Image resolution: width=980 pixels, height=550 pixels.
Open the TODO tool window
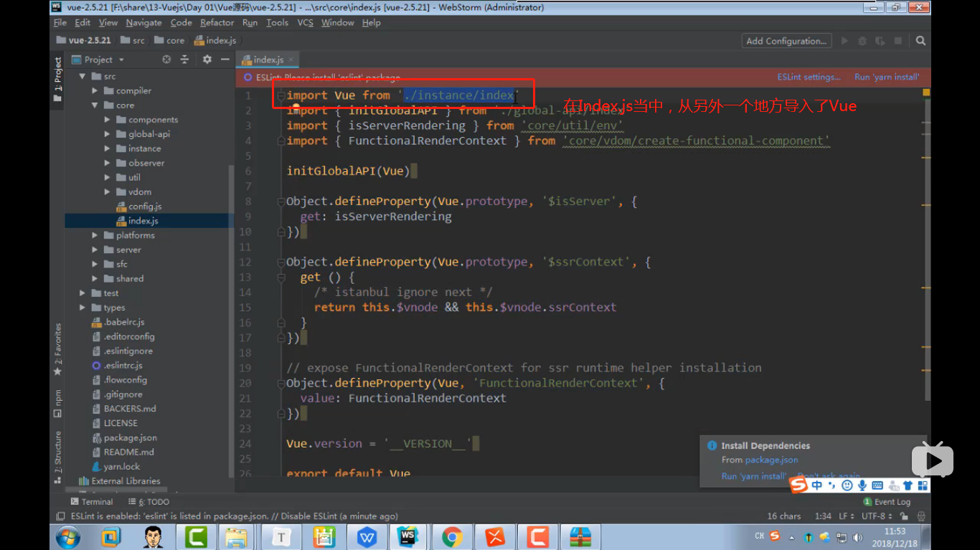(x=149, y=502)
